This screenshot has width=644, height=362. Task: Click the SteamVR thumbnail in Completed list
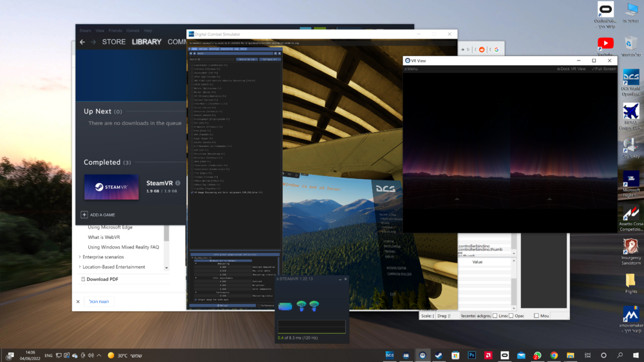[111, 187]
